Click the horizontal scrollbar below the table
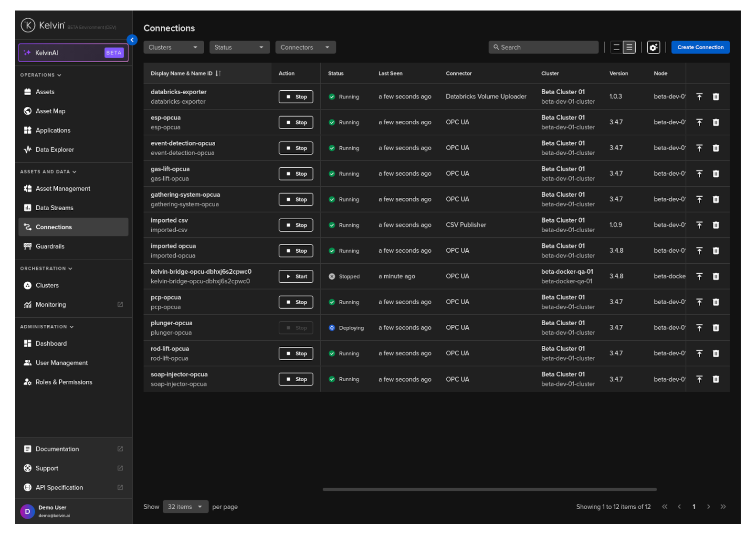This screenshot has height=535, width=756. 489,489
